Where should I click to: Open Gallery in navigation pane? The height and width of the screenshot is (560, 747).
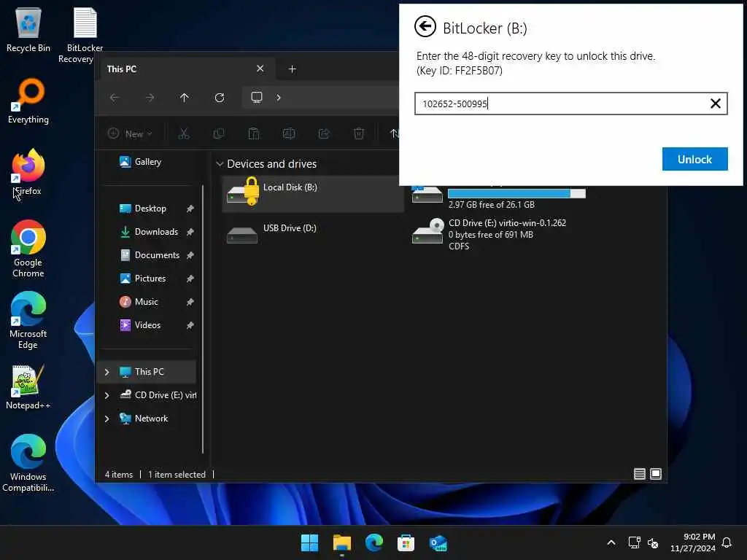[x=147, y=162]
